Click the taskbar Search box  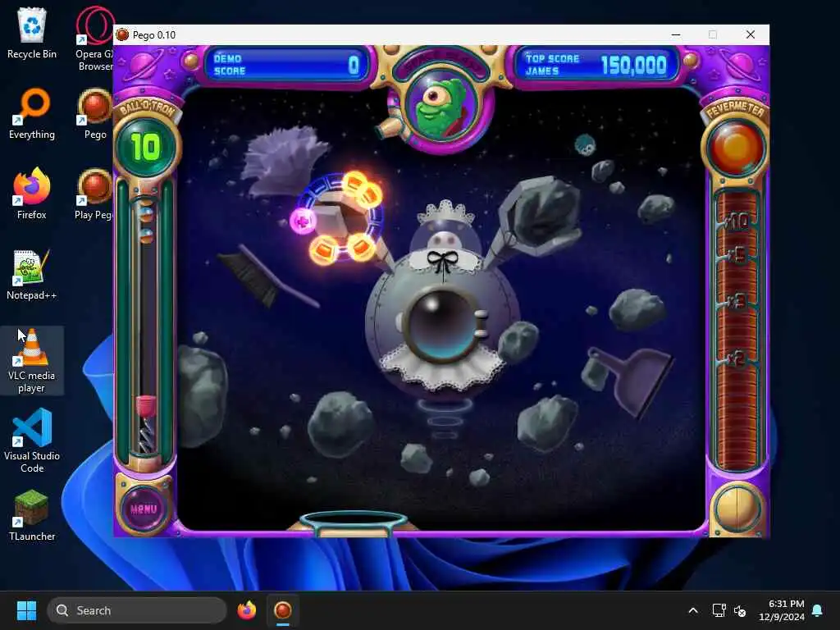tap(137, 610)
